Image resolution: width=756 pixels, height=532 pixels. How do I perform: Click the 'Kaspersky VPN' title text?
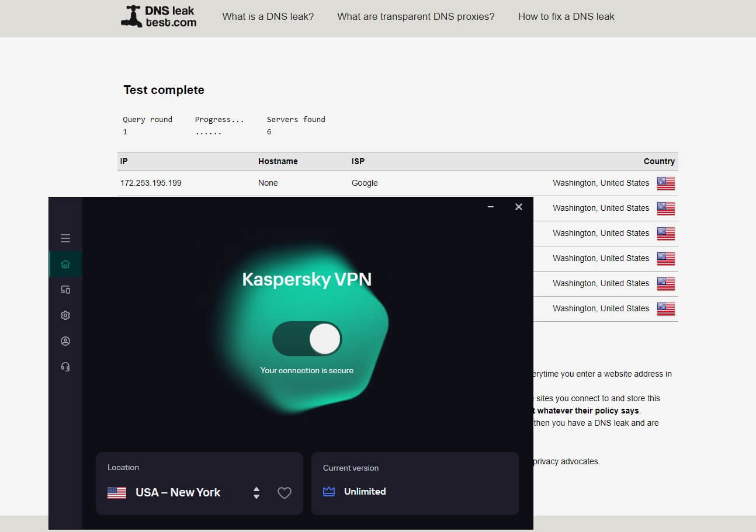307,279
